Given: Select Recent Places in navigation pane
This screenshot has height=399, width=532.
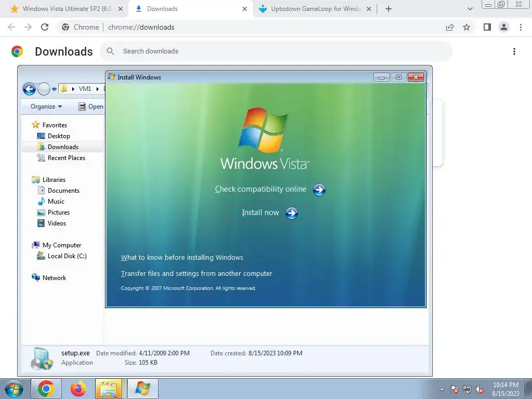Looking at the screenshot, I should (x=61, y=158).
